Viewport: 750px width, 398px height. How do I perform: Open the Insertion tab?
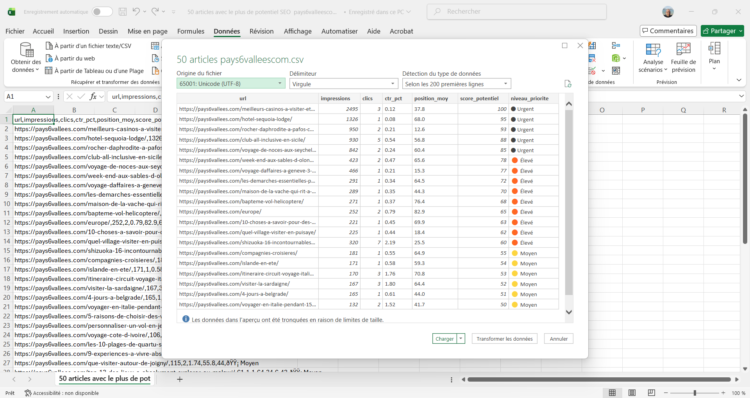coord(76,31)
